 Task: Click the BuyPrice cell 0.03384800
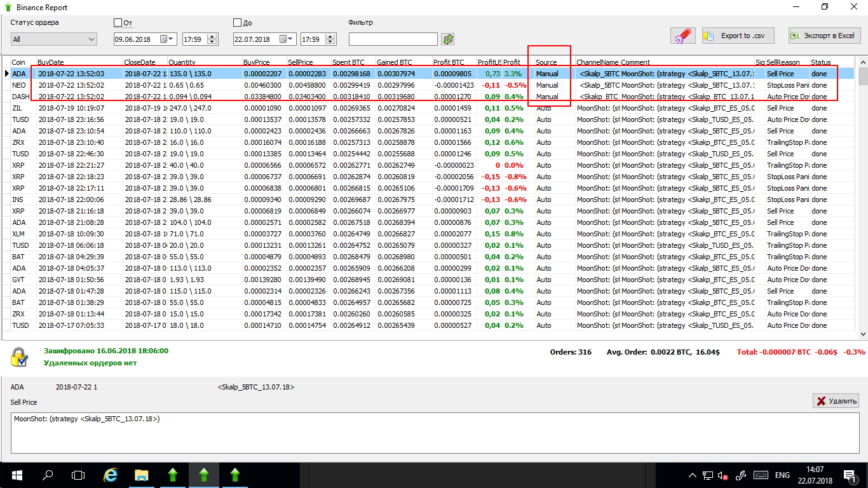pos(264,97)
